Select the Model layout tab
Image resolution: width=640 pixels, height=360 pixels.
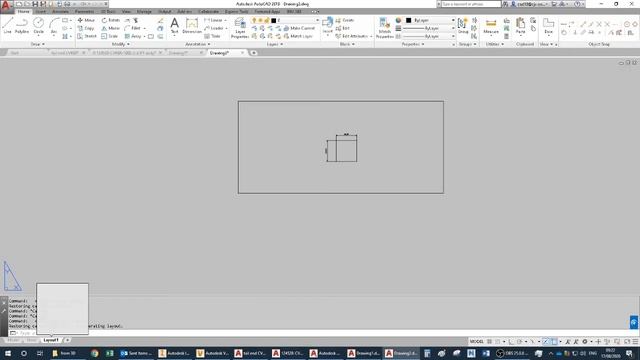(x=13, y=340)
